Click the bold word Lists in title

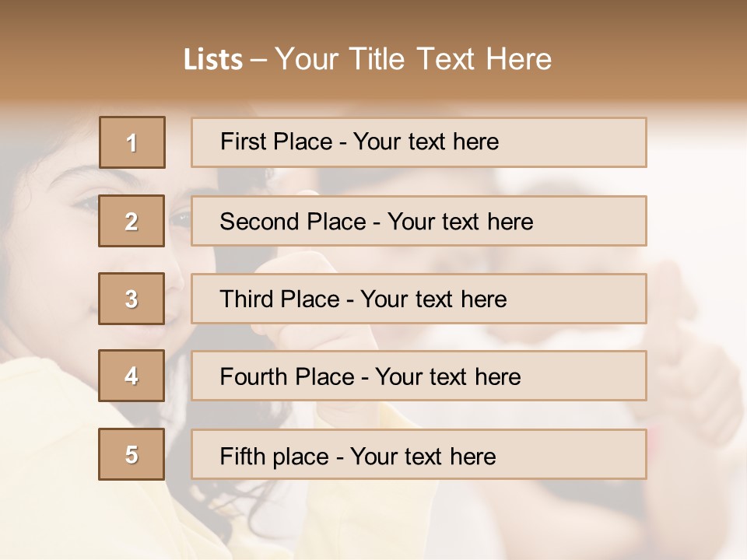click(213, 60)
